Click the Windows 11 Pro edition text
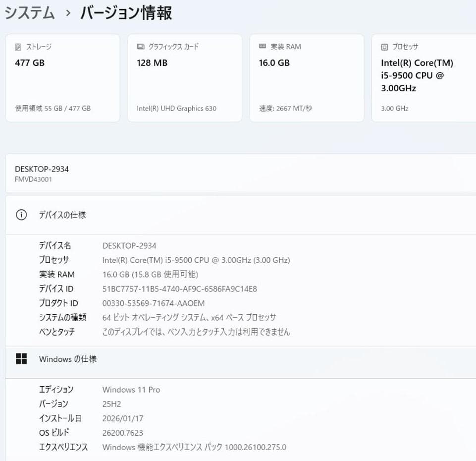The image size is (476, 461). [x=131, y=390]
